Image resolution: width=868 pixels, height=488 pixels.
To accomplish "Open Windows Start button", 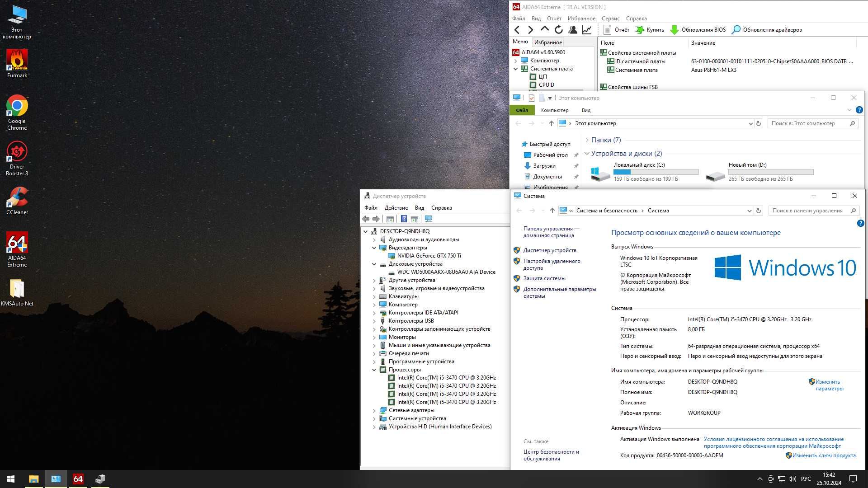I will (x=11, y=479).
